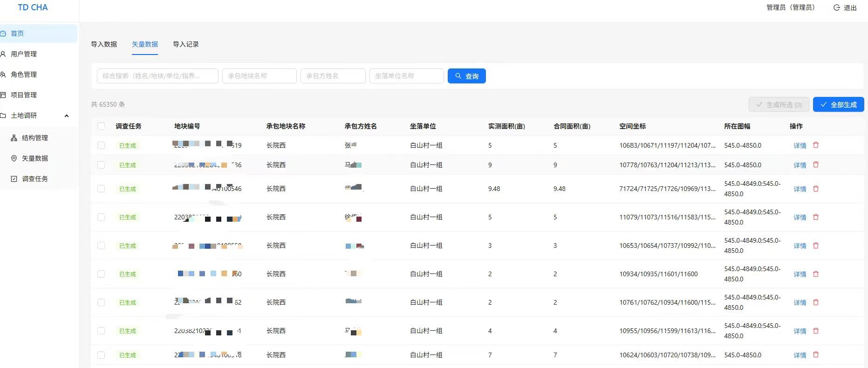Image resolution: width=868 pixels, height=368 pixels.
Task: Delete the row with coordinates 10955/10956
Action: [816, 331]
